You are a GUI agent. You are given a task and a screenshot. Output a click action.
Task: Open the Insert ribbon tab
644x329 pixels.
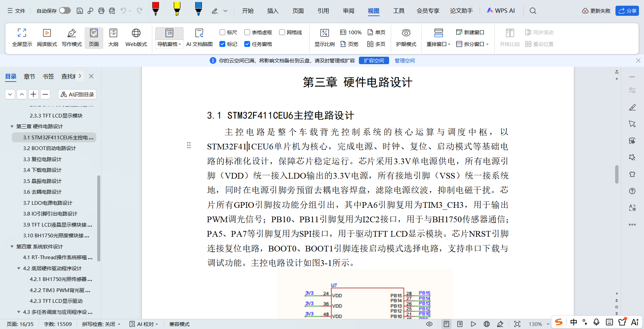click(x=273, y=11)
